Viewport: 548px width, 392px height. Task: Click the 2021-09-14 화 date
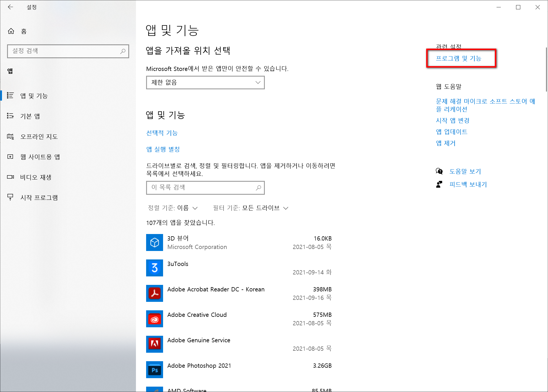pyautogui.click(x=312, y=272)
